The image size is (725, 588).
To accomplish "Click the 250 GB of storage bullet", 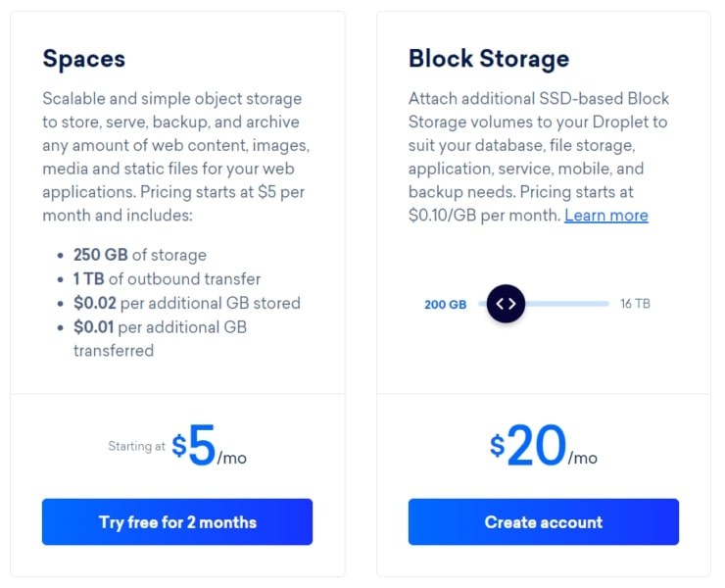I will click(x=140, y=255).
